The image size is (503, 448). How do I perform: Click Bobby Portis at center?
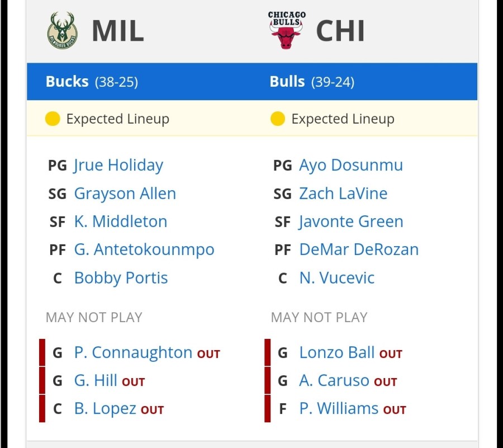pos(121,278)
